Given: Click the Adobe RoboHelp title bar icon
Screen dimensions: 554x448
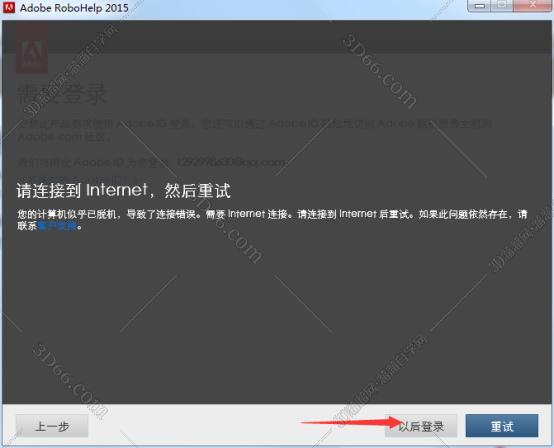Looking at the screenshot, I should click(9, 7).
